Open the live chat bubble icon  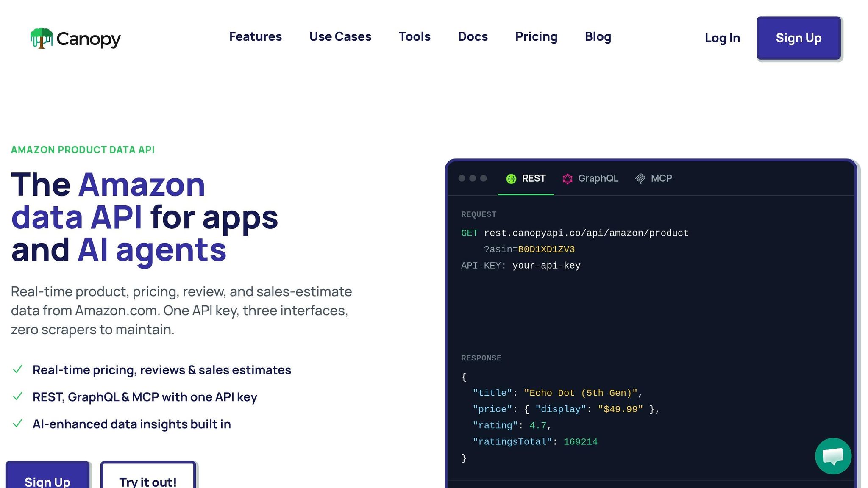pos(833,456)
